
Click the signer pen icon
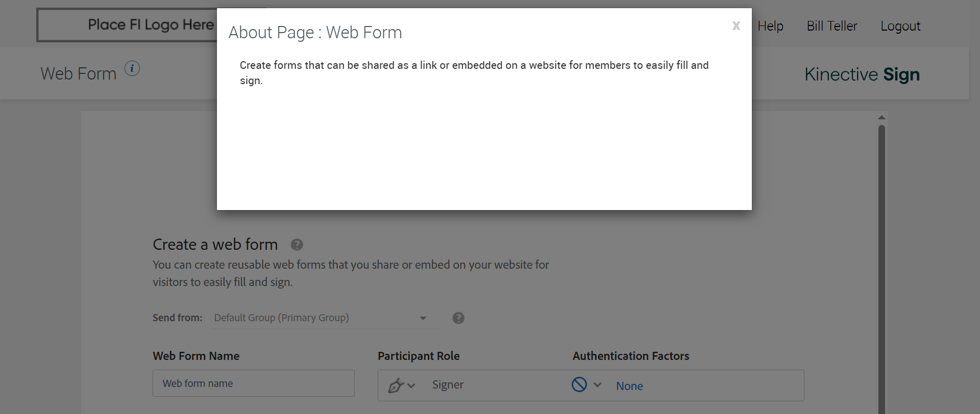tap(395, 385)
